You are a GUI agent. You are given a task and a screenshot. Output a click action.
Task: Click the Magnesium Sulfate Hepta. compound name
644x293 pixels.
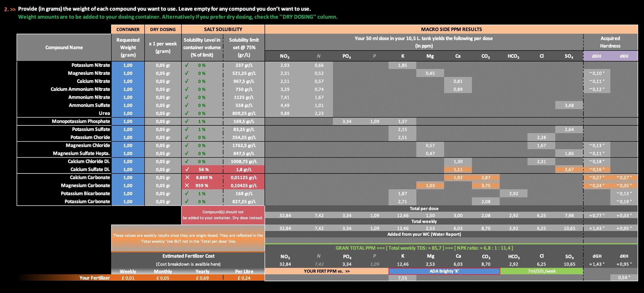(x=81, y=154)
